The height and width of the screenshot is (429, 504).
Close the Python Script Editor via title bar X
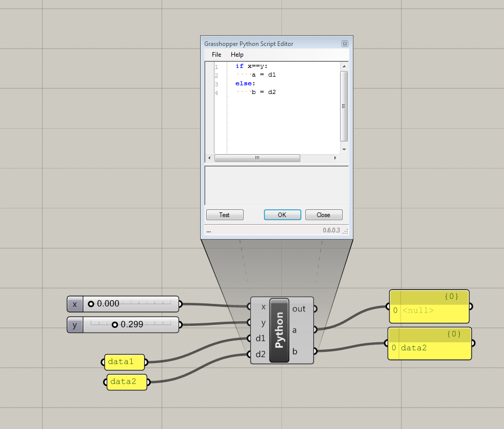pos(345,44)
